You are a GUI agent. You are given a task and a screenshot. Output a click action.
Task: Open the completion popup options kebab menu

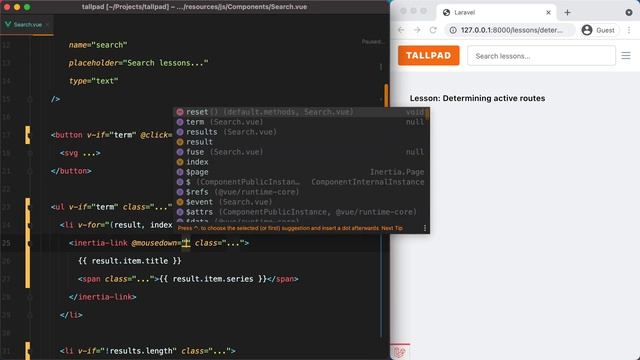click(424, 228)
